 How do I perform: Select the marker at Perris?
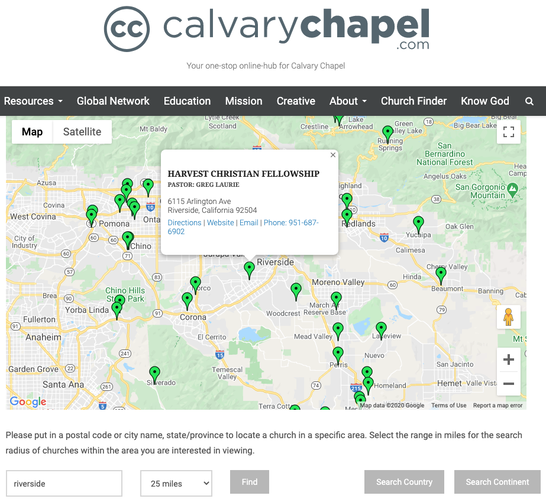(x=338, y=355)
